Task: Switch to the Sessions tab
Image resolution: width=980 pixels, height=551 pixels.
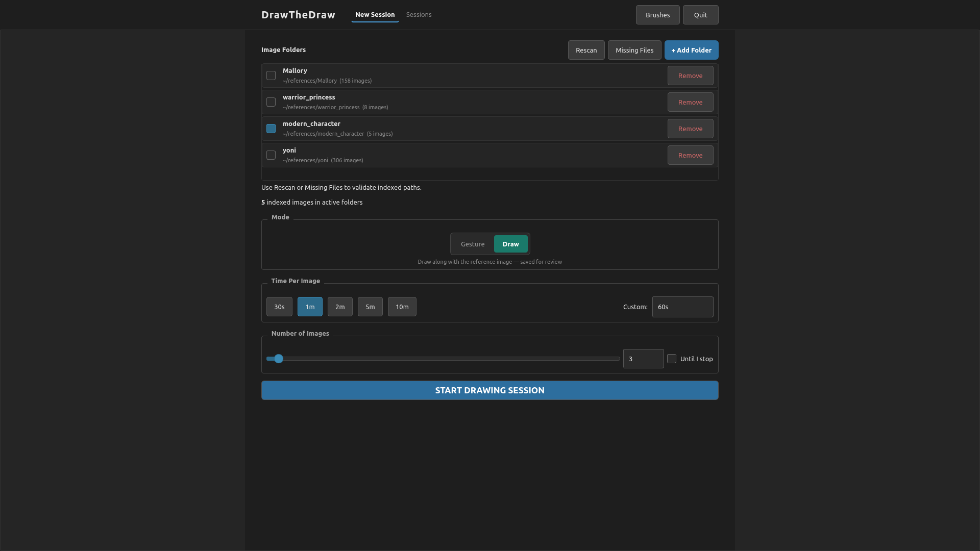Action: tap(419, 14)
